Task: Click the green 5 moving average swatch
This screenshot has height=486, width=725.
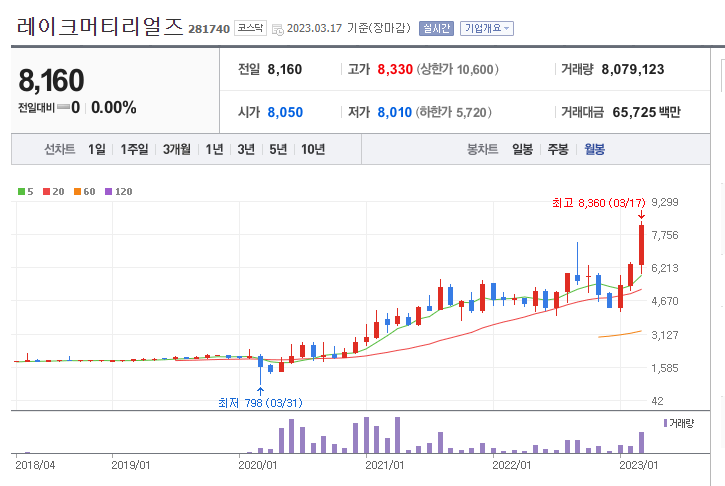Action: pos(21,191)
